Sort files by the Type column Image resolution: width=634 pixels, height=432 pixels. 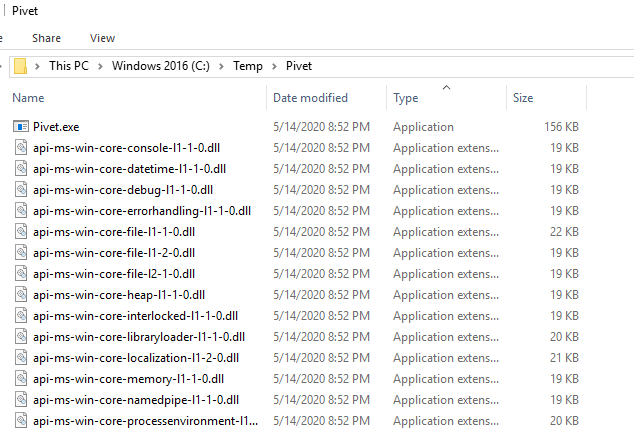[406, 98]
